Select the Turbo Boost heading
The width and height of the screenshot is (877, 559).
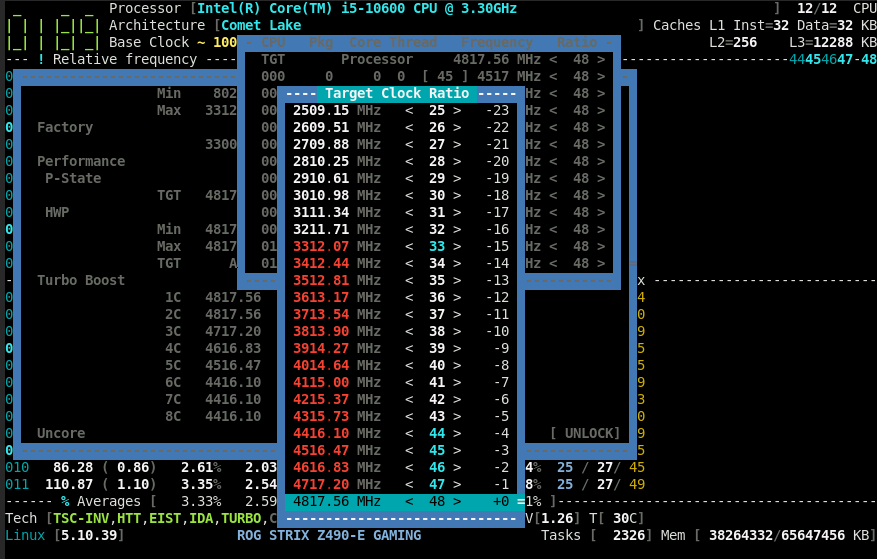pos(81,280)
